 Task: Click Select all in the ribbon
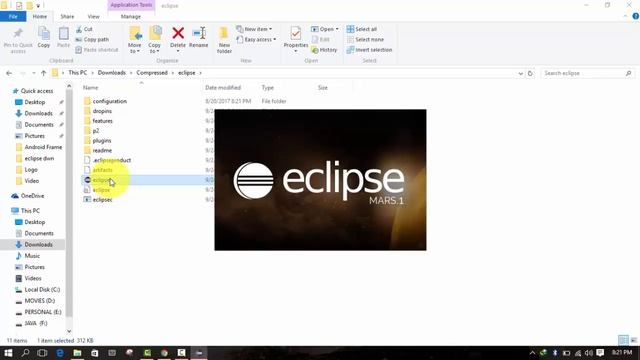pos(362,29)
